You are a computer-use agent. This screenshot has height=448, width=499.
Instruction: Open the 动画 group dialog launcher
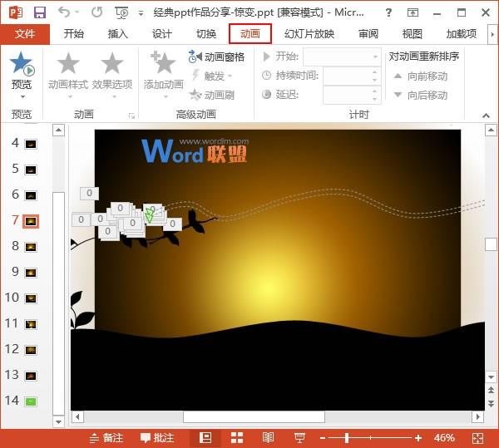131,116
